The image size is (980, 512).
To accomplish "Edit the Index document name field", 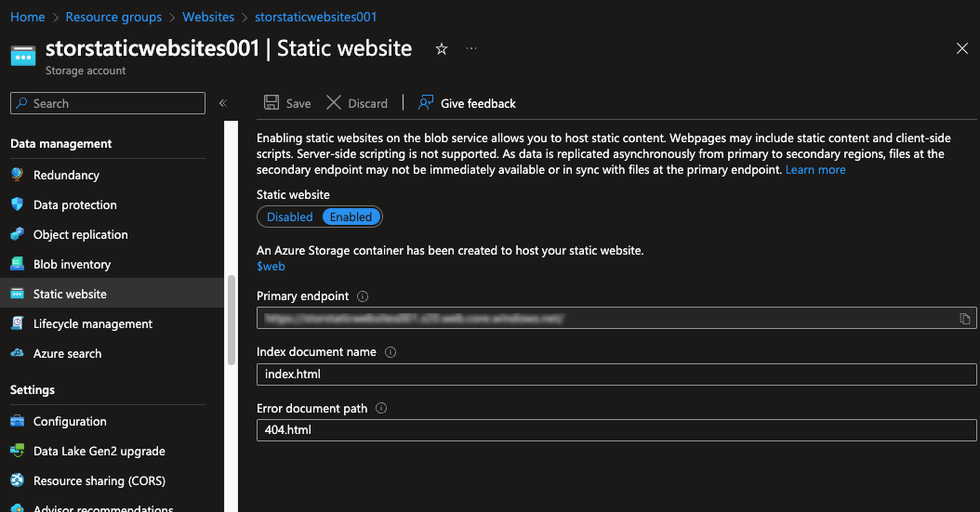I will 616,374.
